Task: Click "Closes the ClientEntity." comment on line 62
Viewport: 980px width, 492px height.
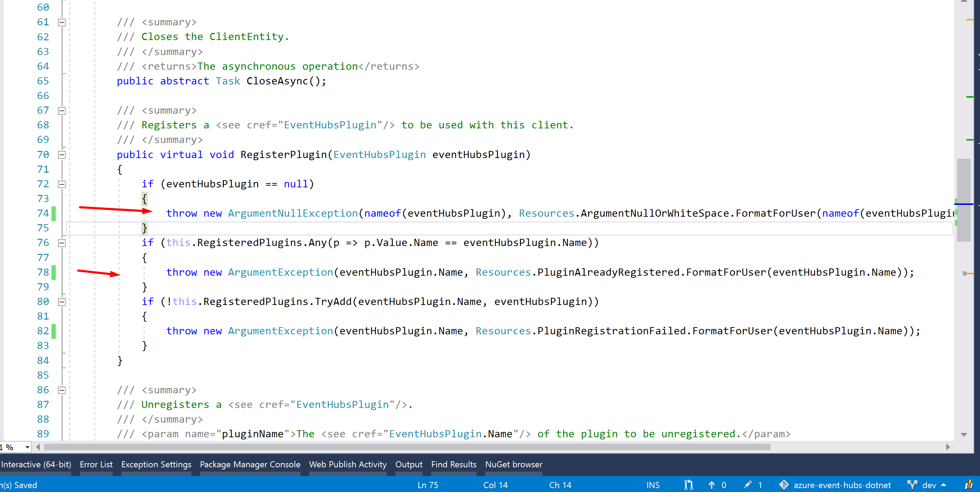Action: (x=215, y=37)
